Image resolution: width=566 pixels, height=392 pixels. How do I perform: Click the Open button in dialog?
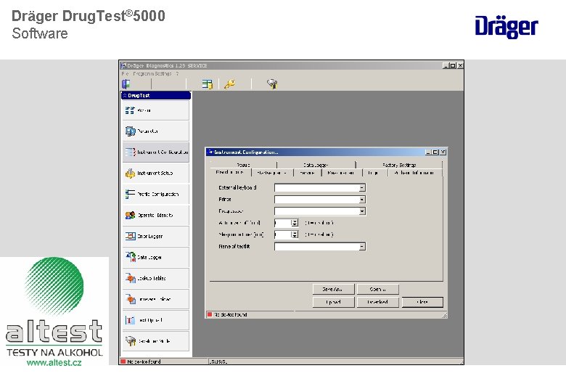pos(378,289)
